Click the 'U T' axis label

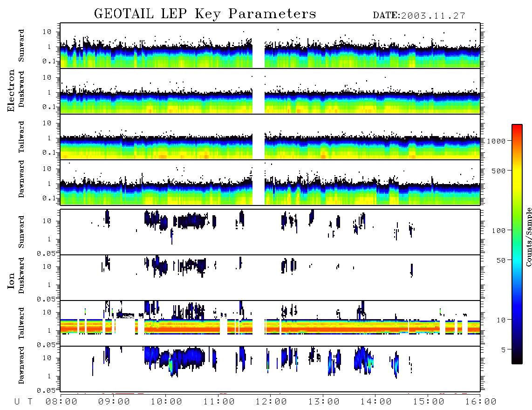click(x=24, y=402)
